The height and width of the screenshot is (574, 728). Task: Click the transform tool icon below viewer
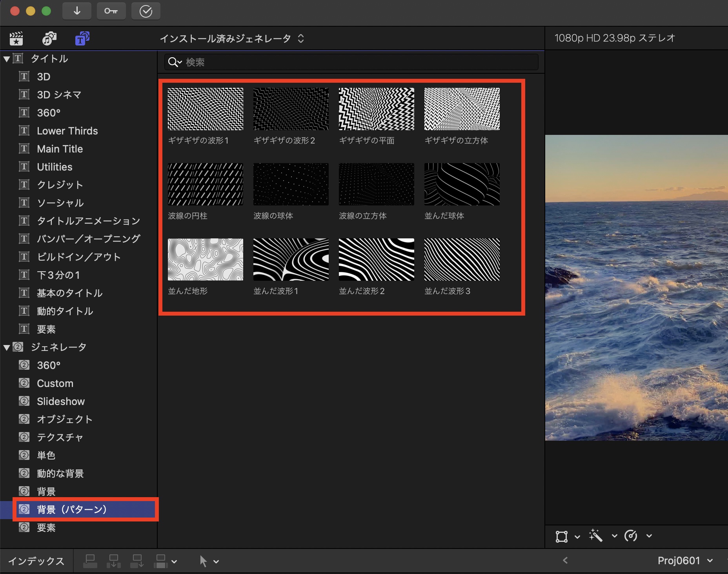coord(561,536)
